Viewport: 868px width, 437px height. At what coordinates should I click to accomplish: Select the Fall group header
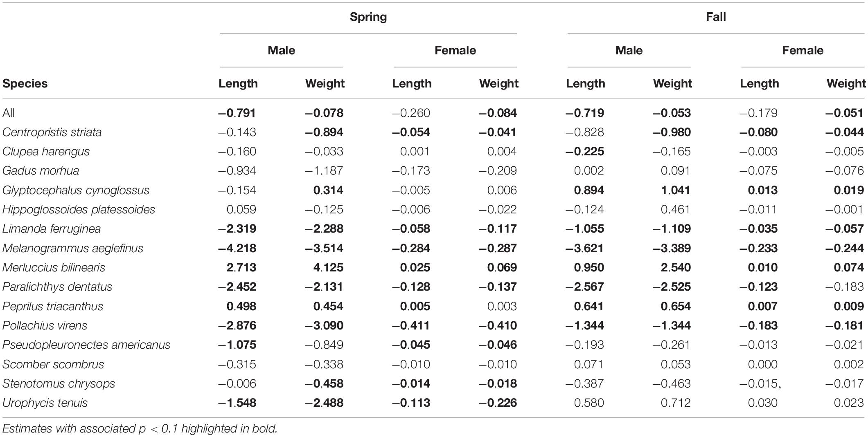pos(716,17)
